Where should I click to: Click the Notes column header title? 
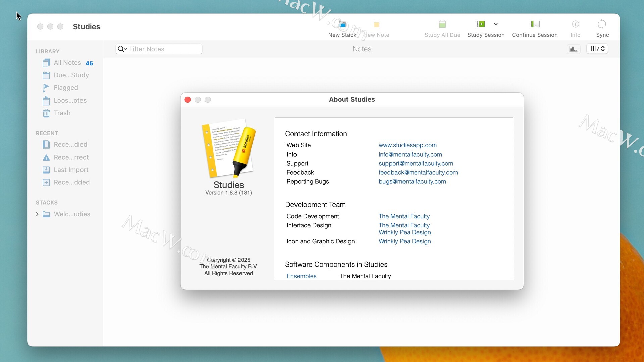[362, 49]
